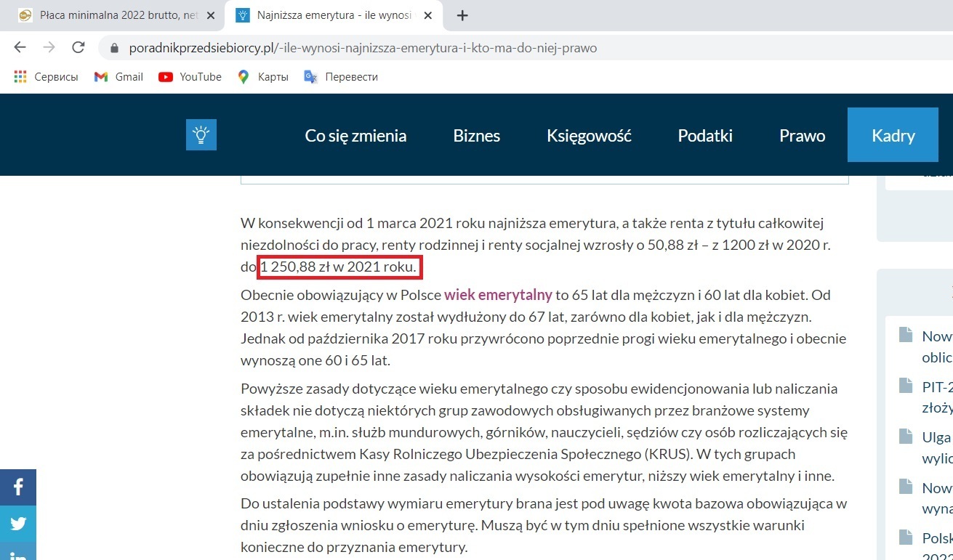The height and width of the screenshot is (560, 953).
Task: Share article via Facebook icon
Action: (x=18, y=487)
